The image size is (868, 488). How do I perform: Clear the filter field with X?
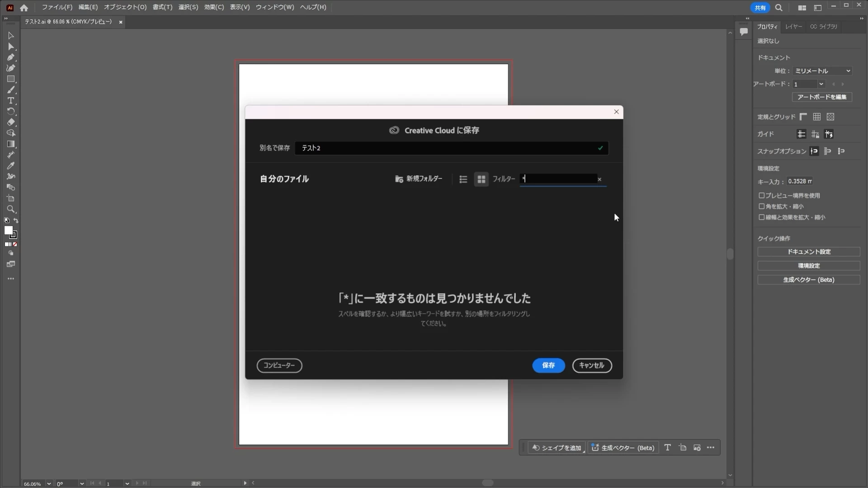[599, 179]
